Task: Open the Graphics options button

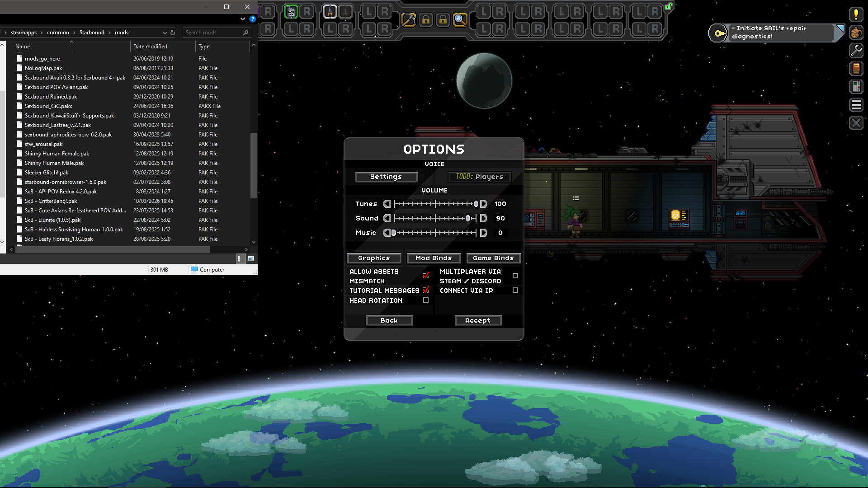Action: [x=374, y=258]
